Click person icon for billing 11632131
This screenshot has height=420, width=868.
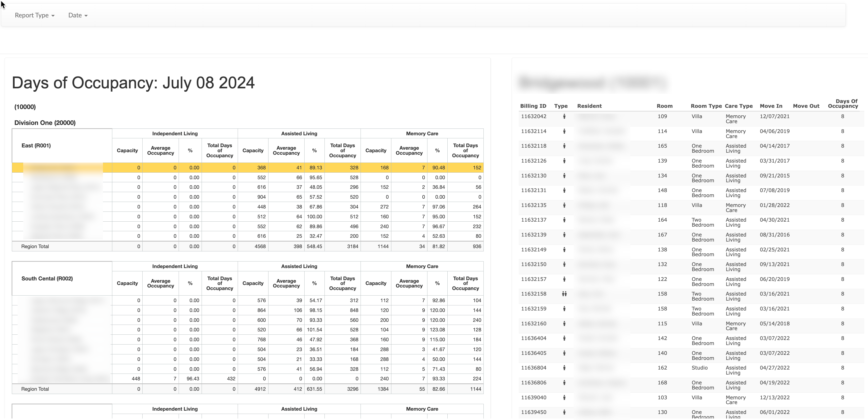(x=564, y=191)
